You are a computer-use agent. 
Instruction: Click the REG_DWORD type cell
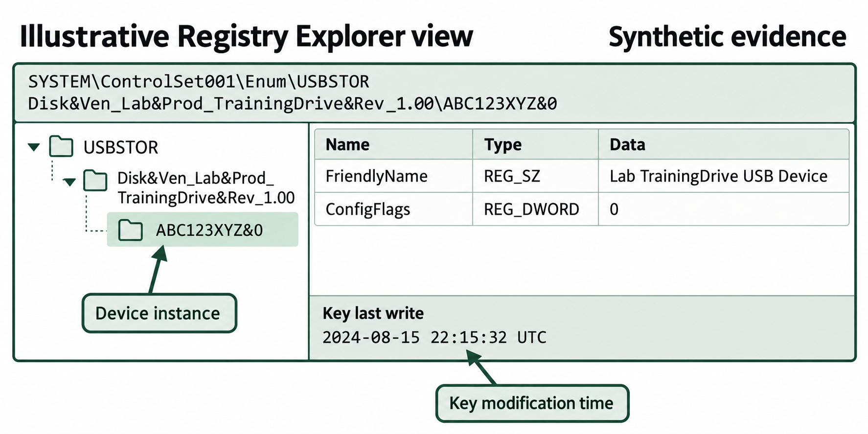click(535, 209)
